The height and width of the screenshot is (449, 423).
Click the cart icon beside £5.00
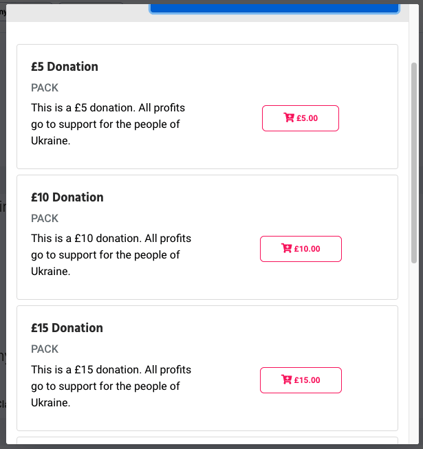pos(289,117)
